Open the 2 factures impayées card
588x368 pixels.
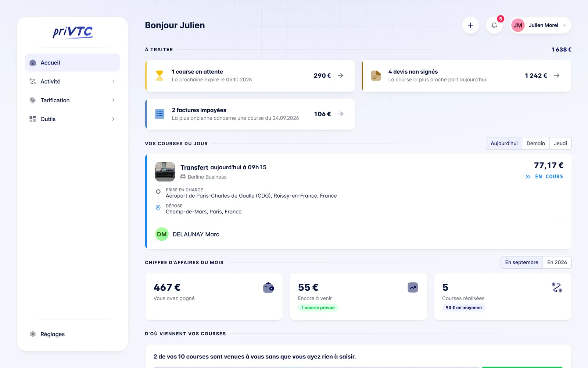tap(250, 114)
